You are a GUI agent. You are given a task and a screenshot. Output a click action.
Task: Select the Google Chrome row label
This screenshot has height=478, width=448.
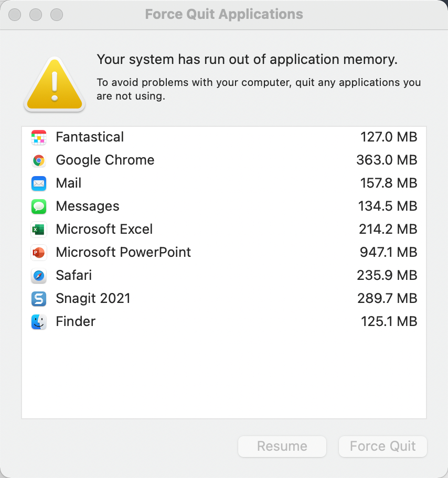click(105, 160)
